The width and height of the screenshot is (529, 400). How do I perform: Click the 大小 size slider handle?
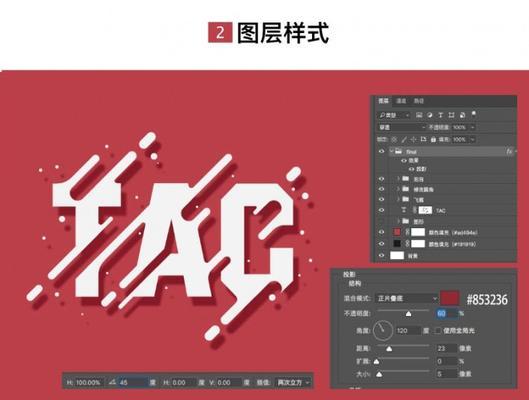pos(379,374)
